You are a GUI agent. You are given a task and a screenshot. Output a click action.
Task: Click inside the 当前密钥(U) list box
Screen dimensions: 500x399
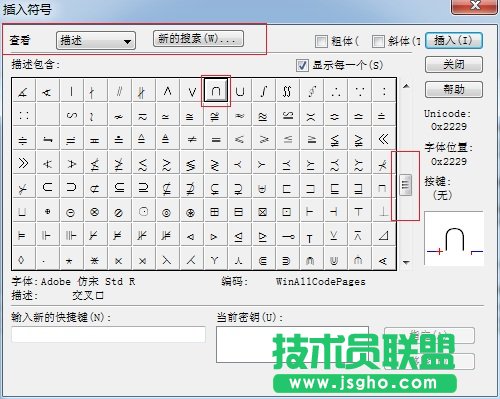292,344
